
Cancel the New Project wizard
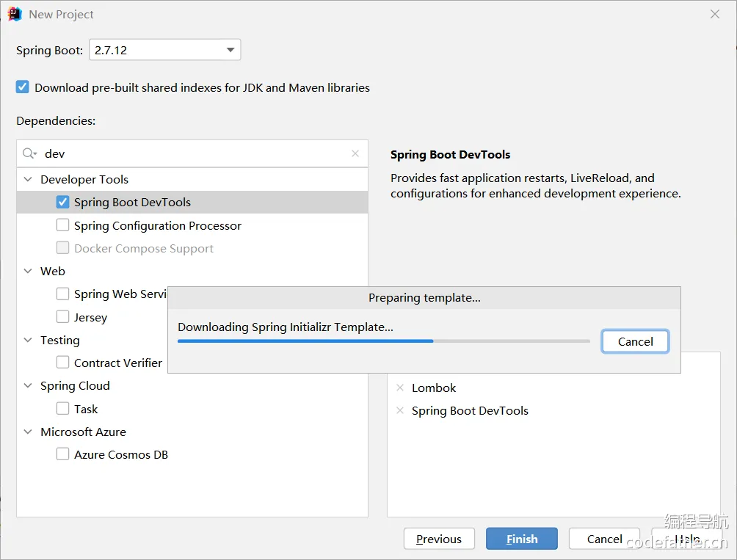point(604,539)
